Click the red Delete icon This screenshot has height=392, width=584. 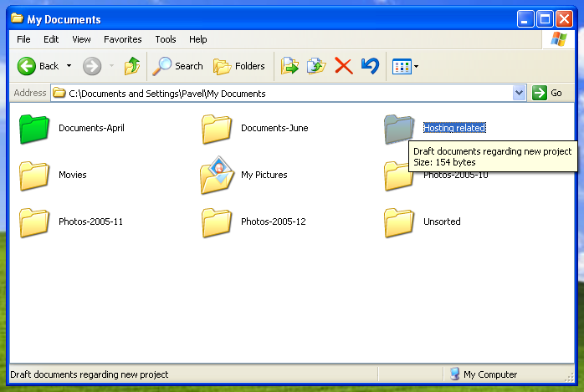pyautogui.click(x=343, y=66)
